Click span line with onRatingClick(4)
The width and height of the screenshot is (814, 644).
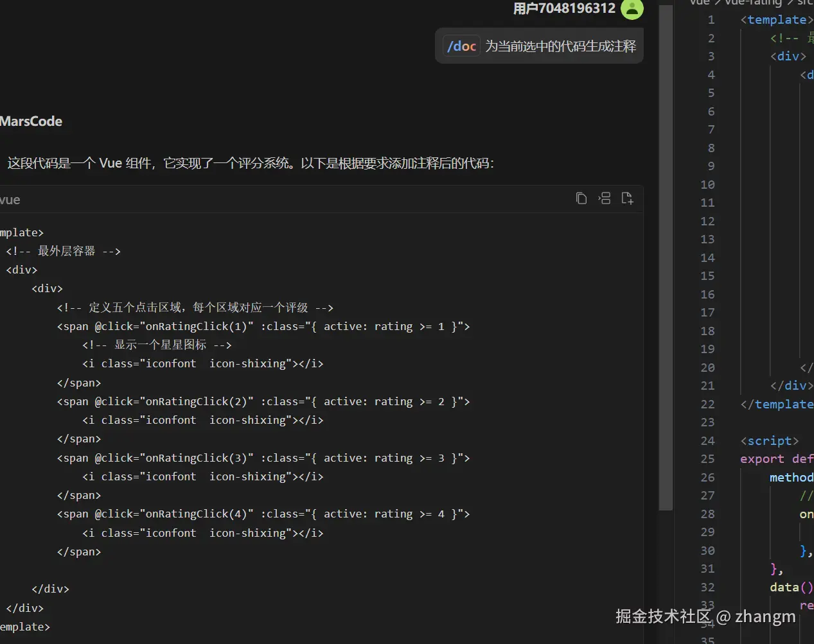point(263,514)
